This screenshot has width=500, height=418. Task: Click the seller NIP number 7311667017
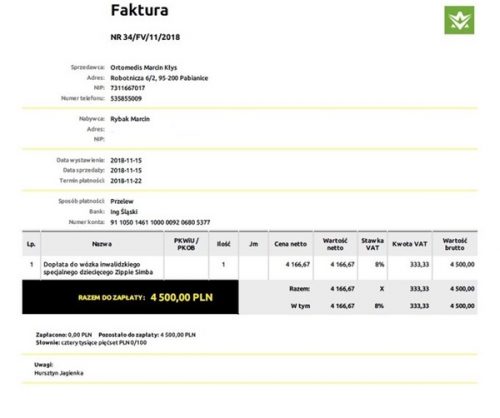tap(128, 88)
